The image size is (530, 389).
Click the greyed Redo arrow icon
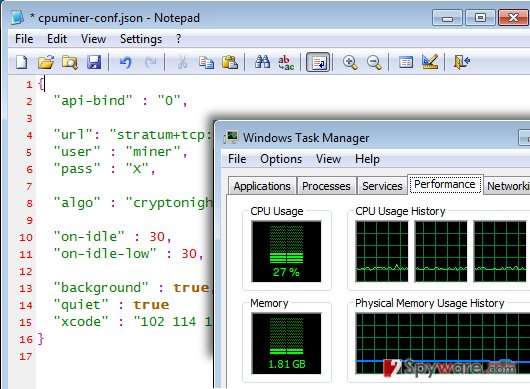[150, 63]
